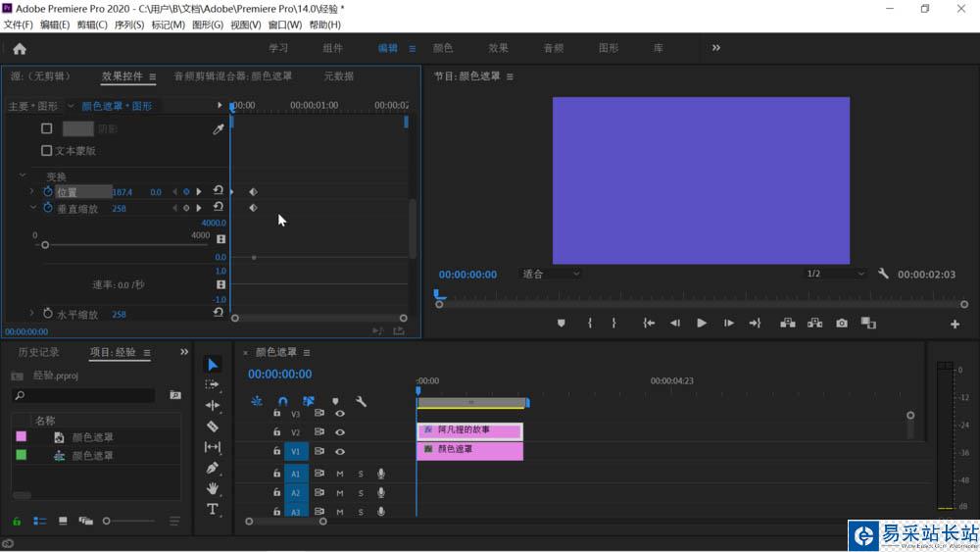The height and width of the screenshot is (552, 980).
Task: Go to the Home screen icon
Action: 20,49
